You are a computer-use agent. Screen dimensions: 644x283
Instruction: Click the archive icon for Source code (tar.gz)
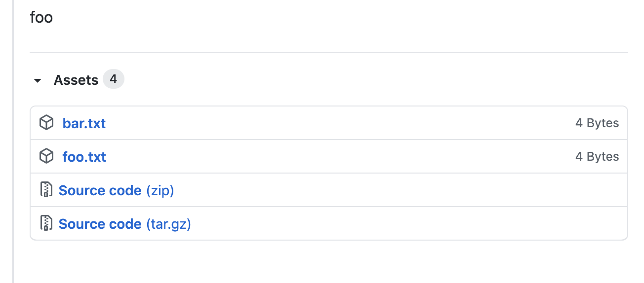pos(46,223)
